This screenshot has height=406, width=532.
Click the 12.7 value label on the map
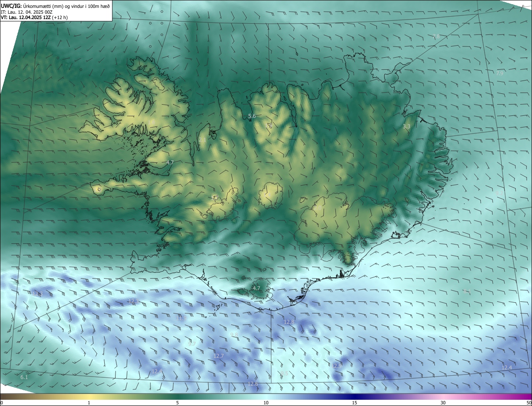coord(219,356)
